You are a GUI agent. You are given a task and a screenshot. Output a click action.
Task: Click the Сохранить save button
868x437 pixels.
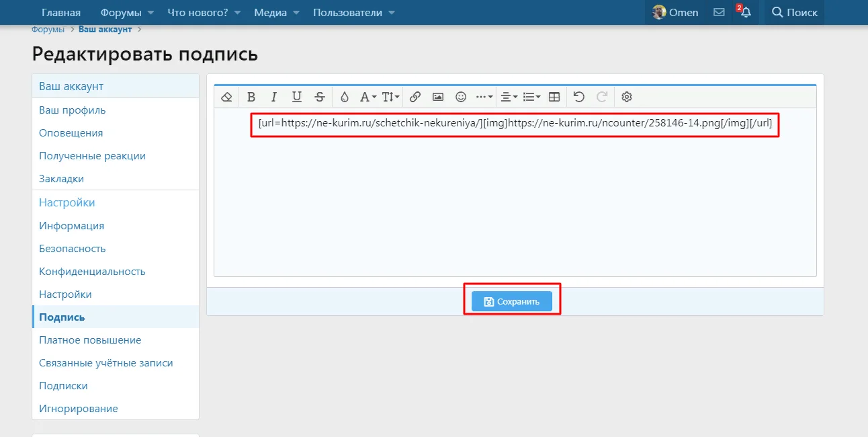[x=512, y=302]
